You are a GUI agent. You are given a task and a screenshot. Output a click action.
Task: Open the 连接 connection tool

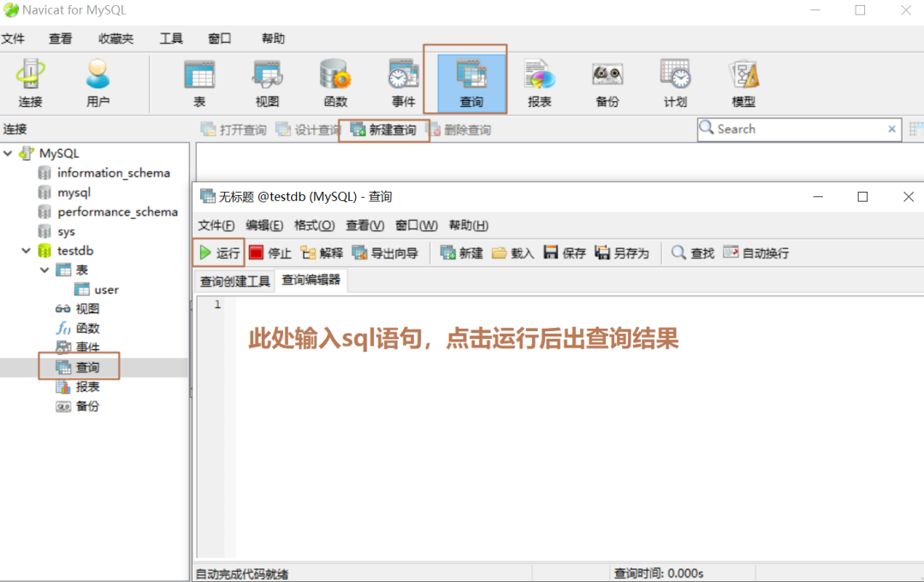30,83
